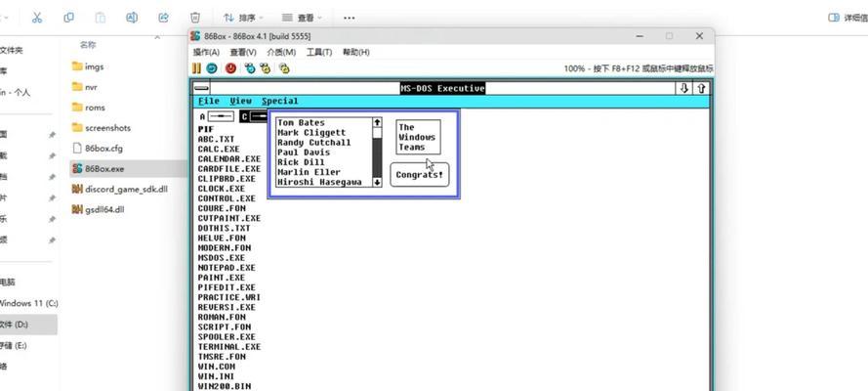868x391 pixels.
Task: Open the MS-DOS Executive system menu box
Action: pyautogui.click(x=202, y=88)
